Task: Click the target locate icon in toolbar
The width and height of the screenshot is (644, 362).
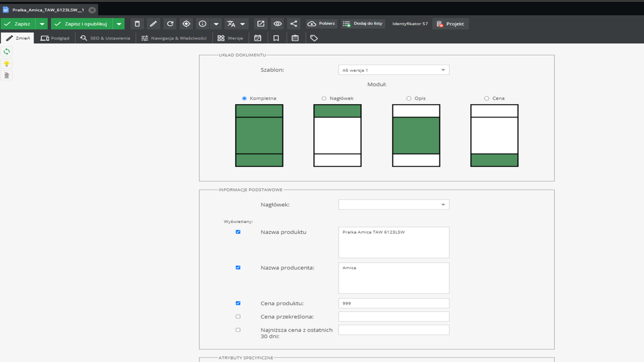Action: (x=186, y=24)
